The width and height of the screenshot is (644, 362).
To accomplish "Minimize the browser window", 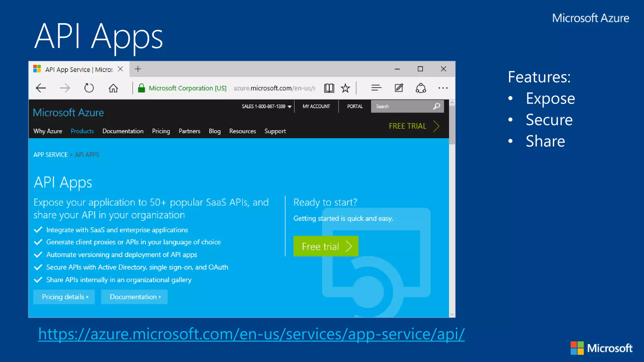I will tap(397, 69).
